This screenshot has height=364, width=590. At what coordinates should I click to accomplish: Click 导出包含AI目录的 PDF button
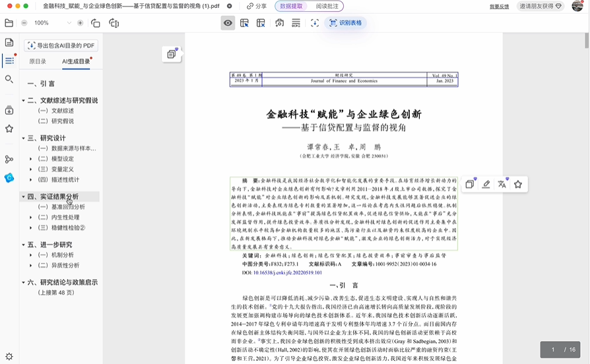(x=61, y=45)
